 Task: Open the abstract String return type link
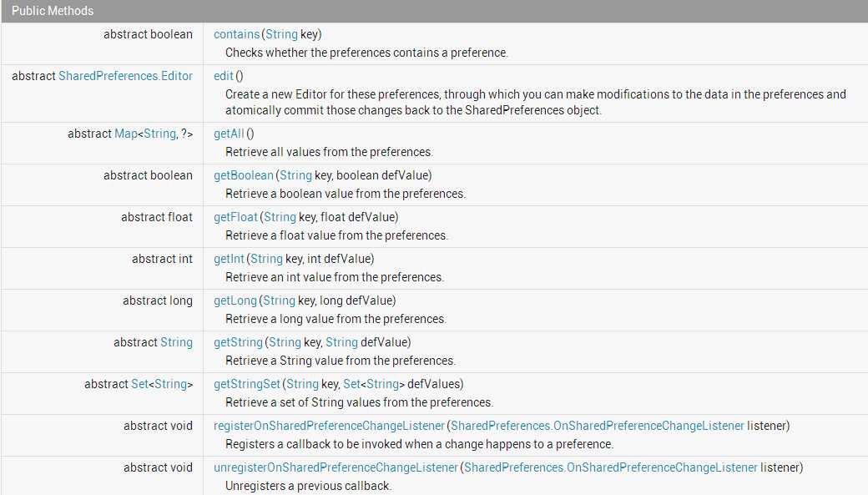[177, 342]
